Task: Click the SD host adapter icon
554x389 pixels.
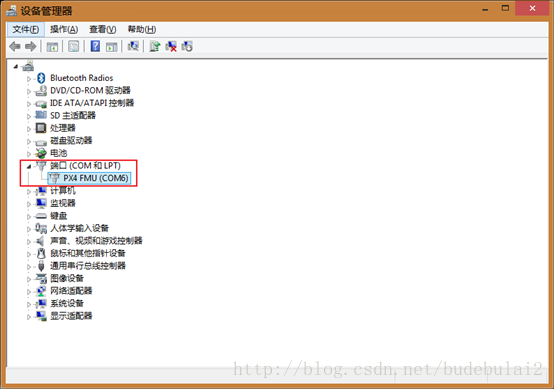Action: 41,115
